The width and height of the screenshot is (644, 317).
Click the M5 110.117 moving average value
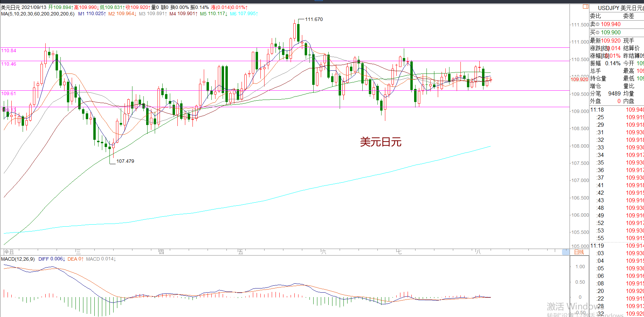point(214,14)
